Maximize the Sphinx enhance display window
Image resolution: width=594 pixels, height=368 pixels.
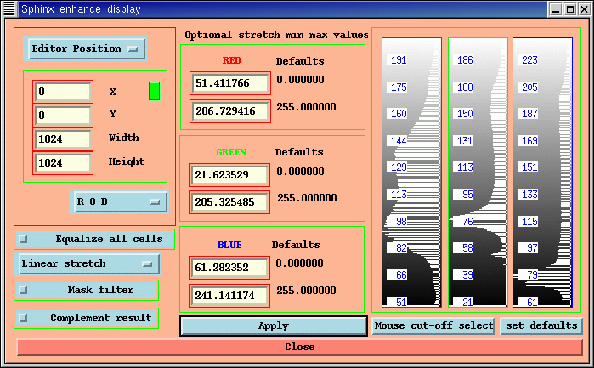[570, 9]
